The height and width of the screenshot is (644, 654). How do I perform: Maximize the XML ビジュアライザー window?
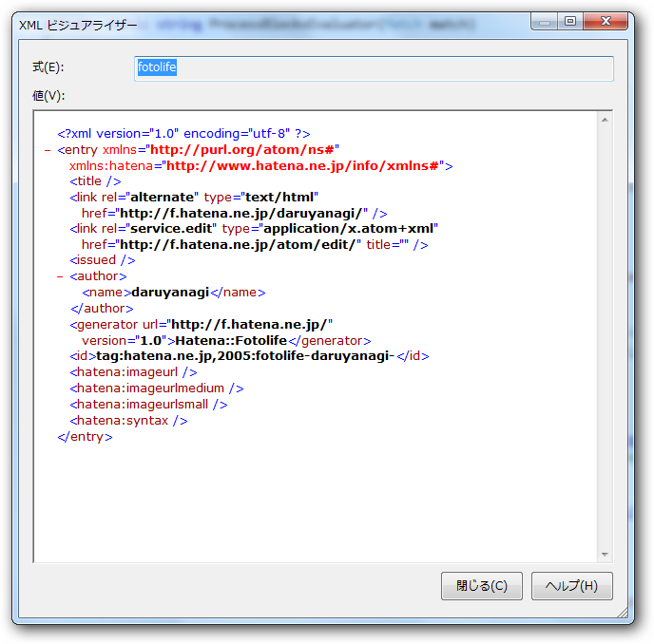tap(570, 21)
